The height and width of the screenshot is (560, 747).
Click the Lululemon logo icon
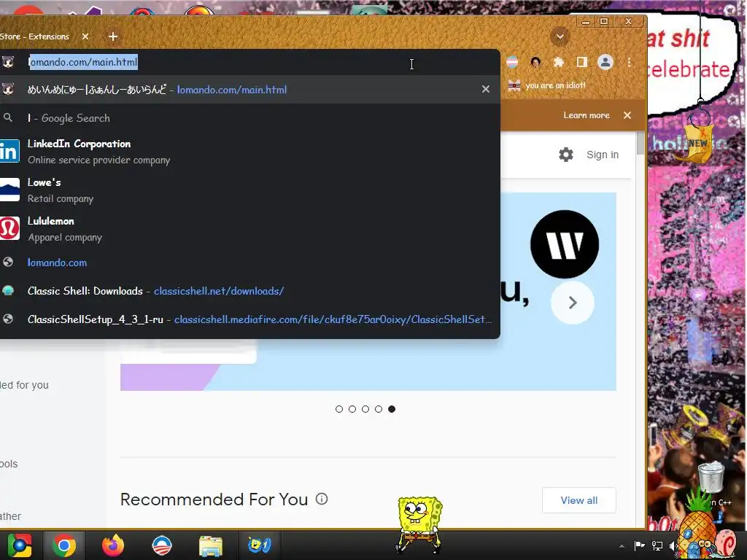click(x=9, y=228)
